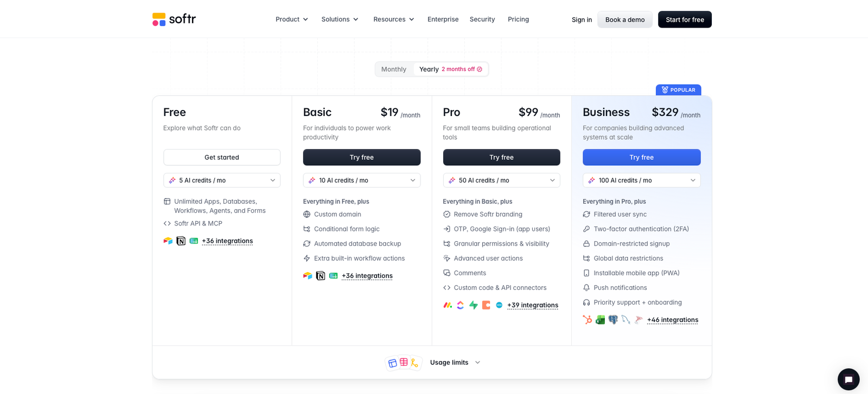
Task: Switch billing to Monthly
Action: pos(394,69)
